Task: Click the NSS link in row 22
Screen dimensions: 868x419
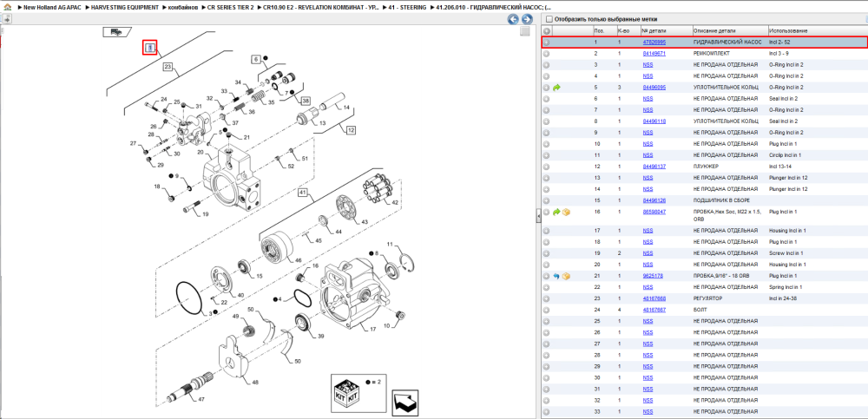Action: coord(648,287)
